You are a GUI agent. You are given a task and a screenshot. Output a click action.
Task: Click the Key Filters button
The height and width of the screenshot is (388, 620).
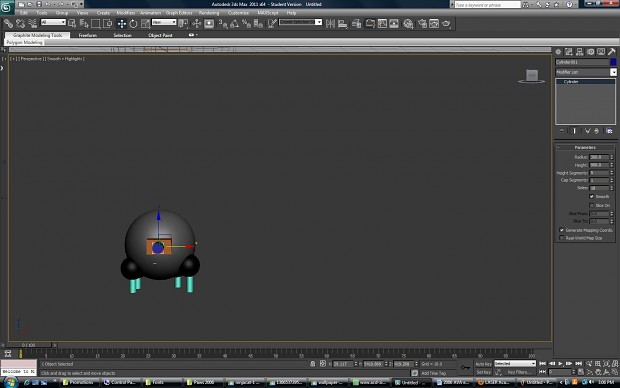point(518,372)
